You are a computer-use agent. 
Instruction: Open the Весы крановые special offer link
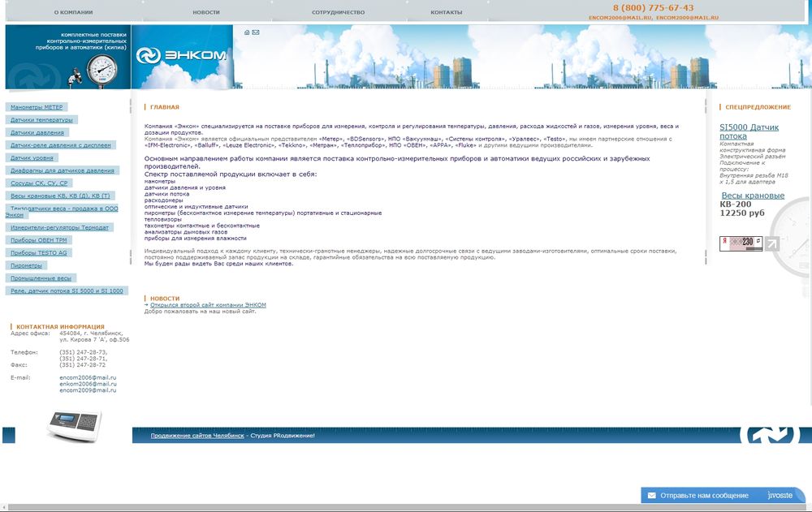click(x=752, y=196)
